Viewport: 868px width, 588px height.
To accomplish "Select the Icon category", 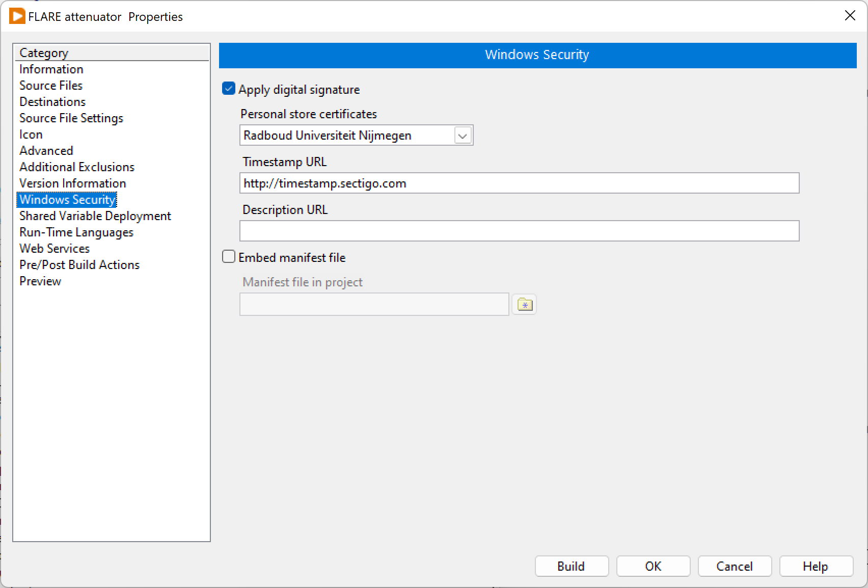I will (x=31, y=135).
